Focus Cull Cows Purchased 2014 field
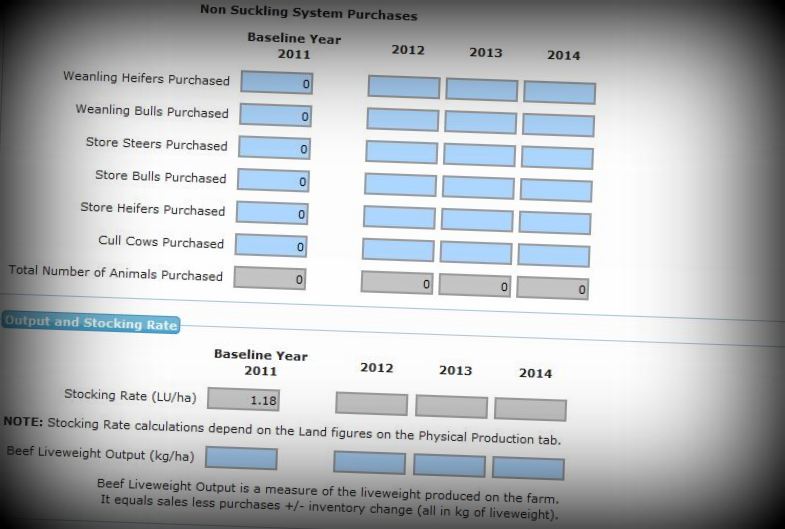This screenshot has width=785, height=529. click(x=553, y=255)
